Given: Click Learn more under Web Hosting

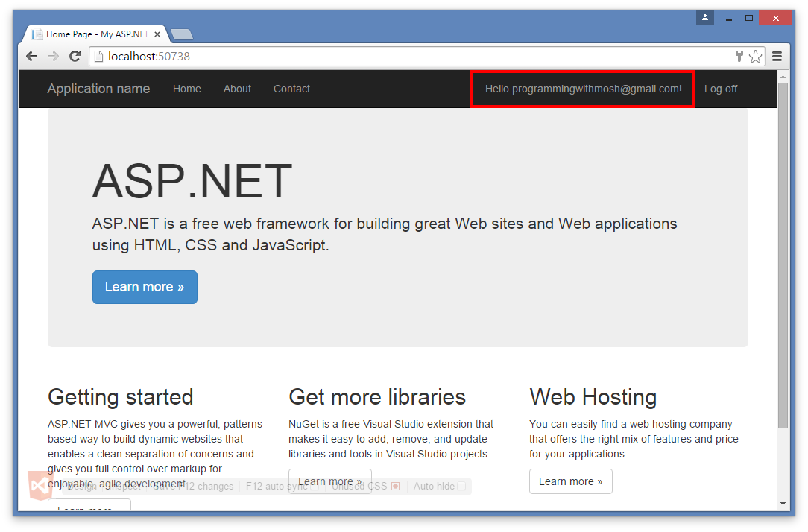Looking at the screenshot, I should point(570,481).
